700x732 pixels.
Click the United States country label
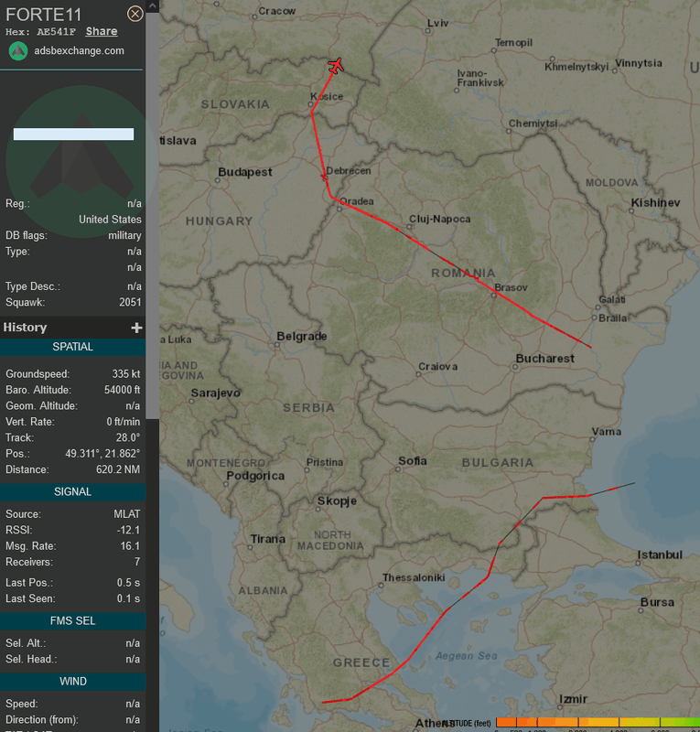pos(110,220)
